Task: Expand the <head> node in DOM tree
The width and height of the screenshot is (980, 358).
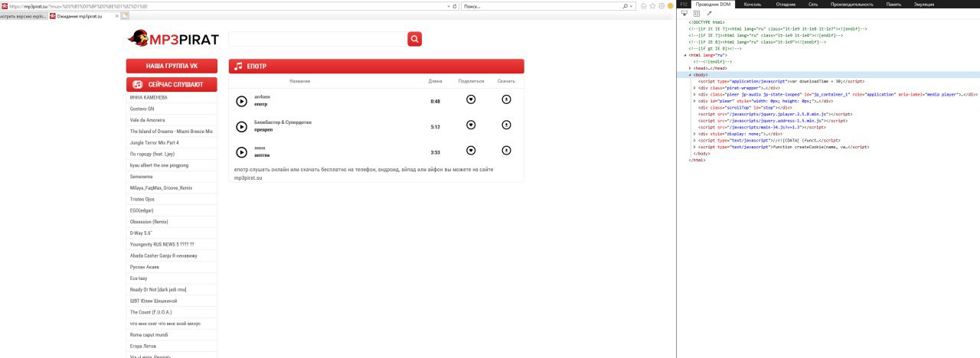Action: coord(691,68)
